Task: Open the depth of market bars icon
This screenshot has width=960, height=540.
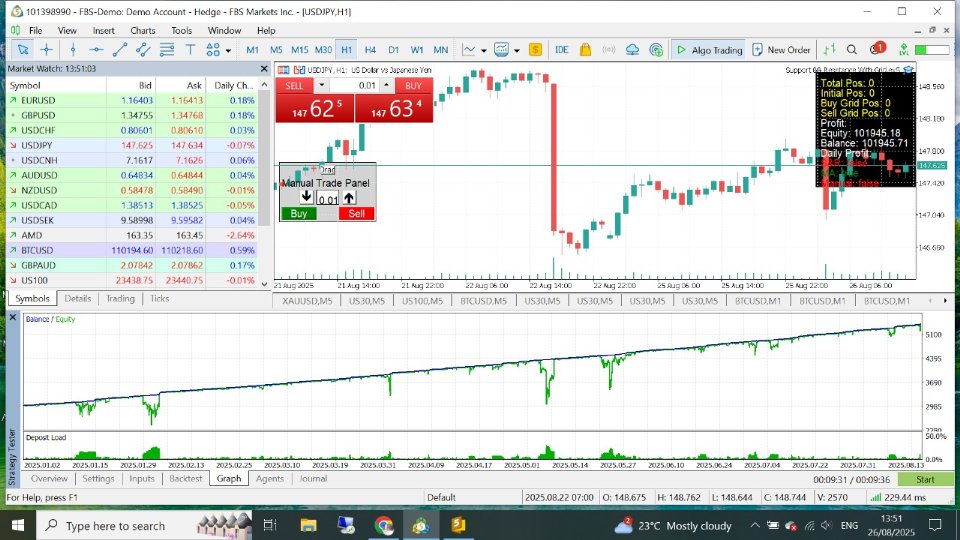Action: point(830,50)
